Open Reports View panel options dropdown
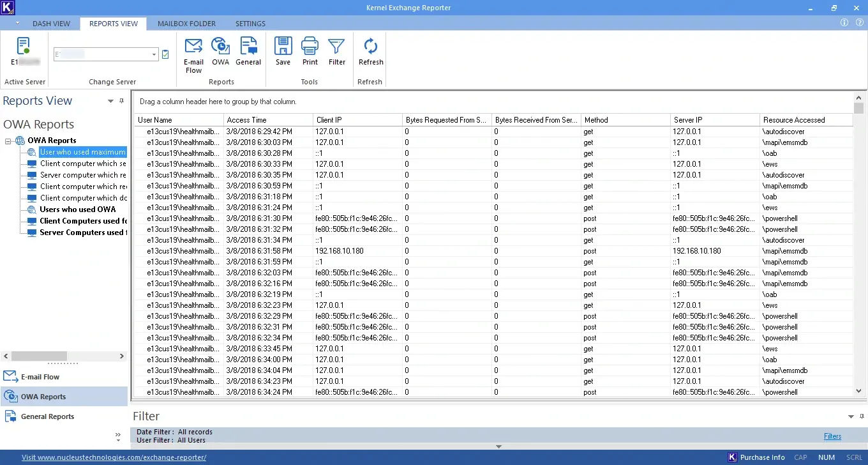 click(110, 101)
